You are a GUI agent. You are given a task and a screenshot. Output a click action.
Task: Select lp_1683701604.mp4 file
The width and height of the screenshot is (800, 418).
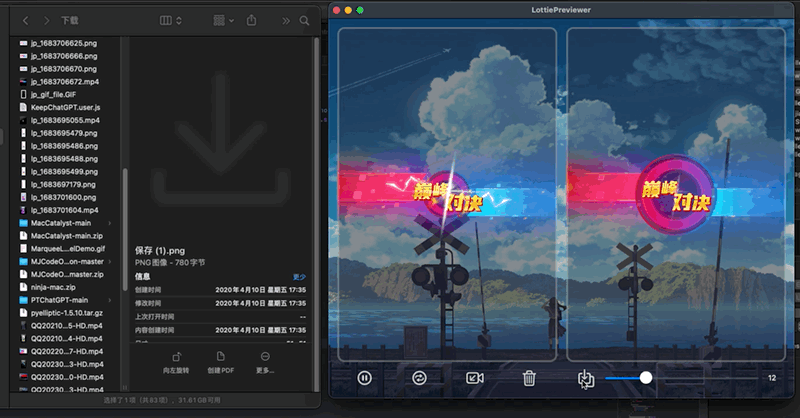pos(64,210)
